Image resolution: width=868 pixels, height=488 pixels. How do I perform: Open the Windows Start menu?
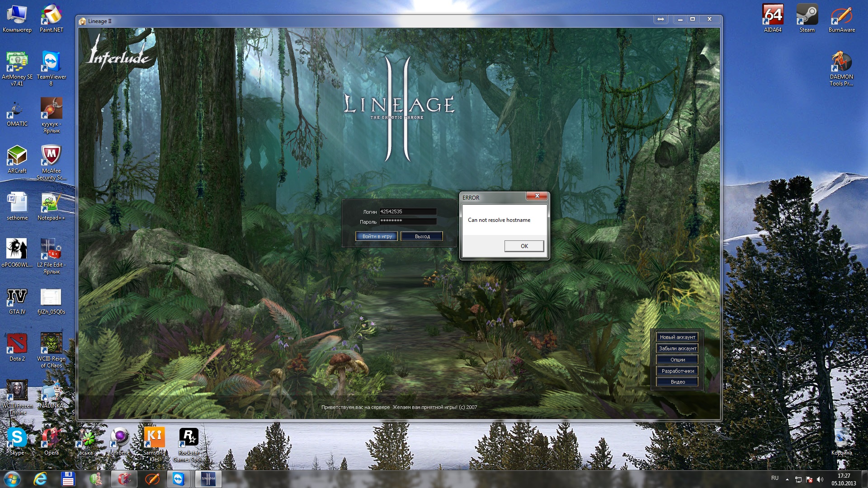[12, 479]
